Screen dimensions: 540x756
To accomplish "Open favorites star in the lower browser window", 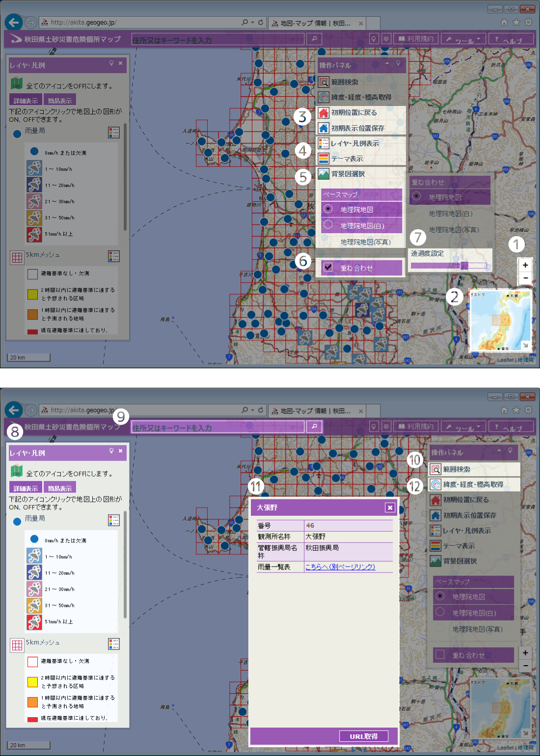I will 516,410.
